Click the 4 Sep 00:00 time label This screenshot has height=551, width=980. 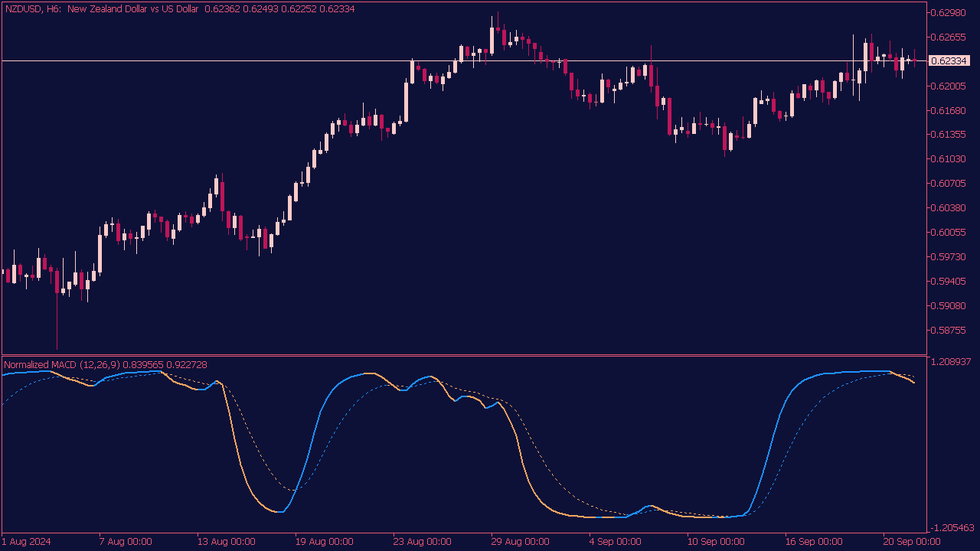[616, 542]
